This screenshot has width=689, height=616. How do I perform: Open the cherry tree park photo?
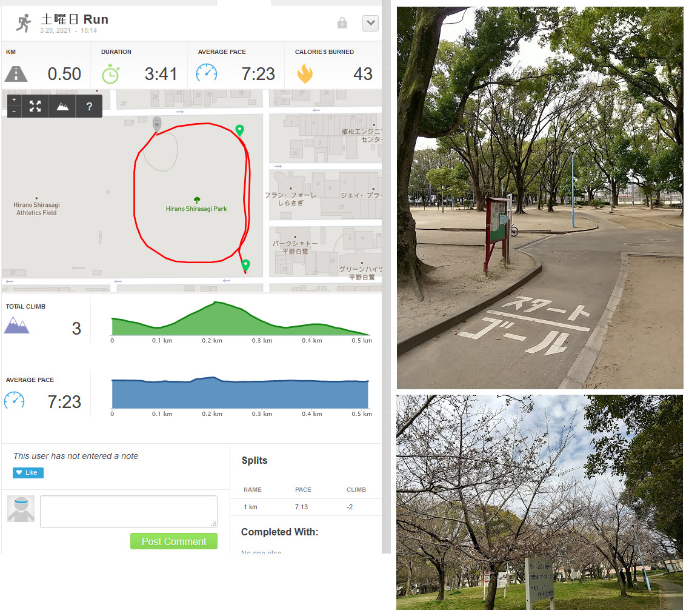(539, 502)
